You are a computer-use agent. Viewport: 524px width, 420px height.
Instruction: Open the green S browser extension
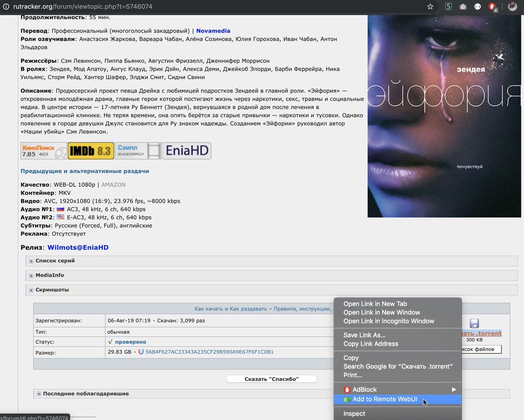448,7
